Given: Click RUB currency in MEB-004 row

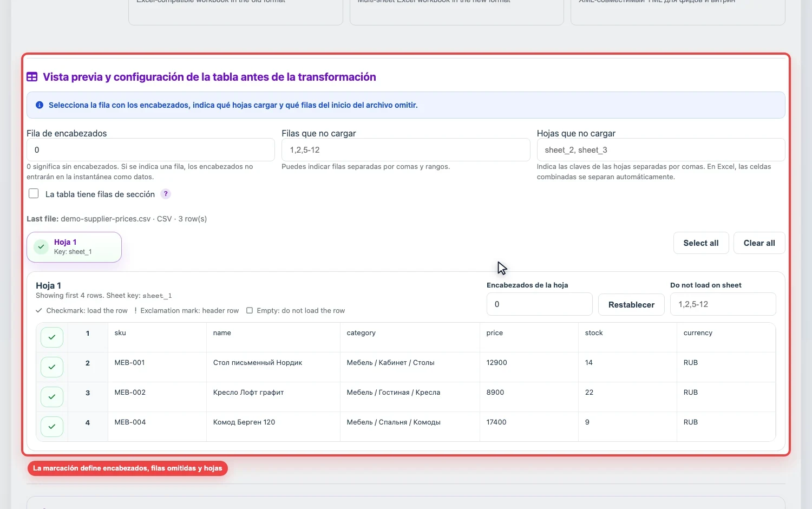Looking at the screenshot, I should 726,427.
